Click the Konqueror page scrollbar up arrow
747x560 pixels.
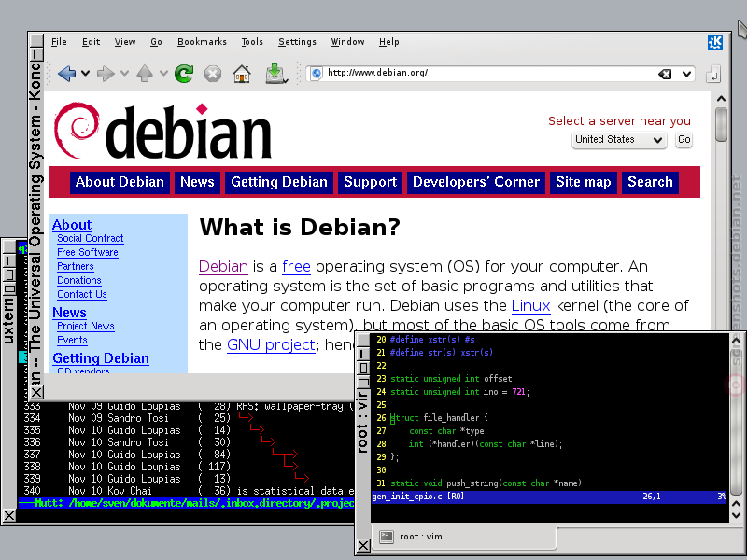721,99
